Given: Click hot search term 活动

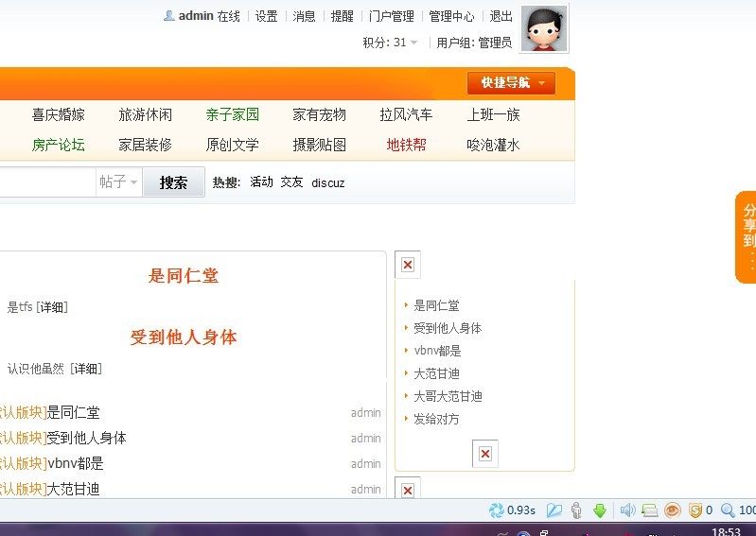Looking at the screenshot, I should click(x=261, y=182).
